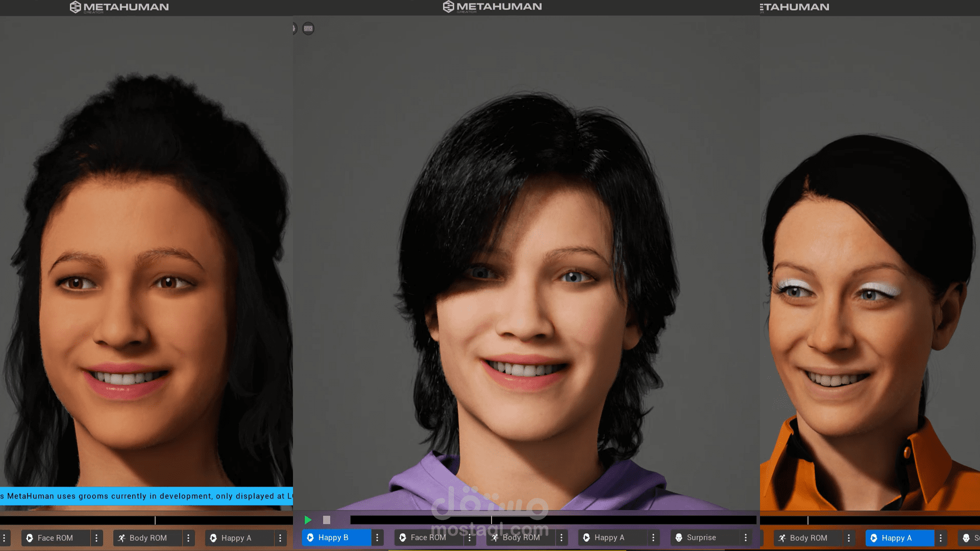Click the center MetaHuman Creator logo
Image resolution: width=980 pixels, height=551 pixels.
click(x=492, y=7)
